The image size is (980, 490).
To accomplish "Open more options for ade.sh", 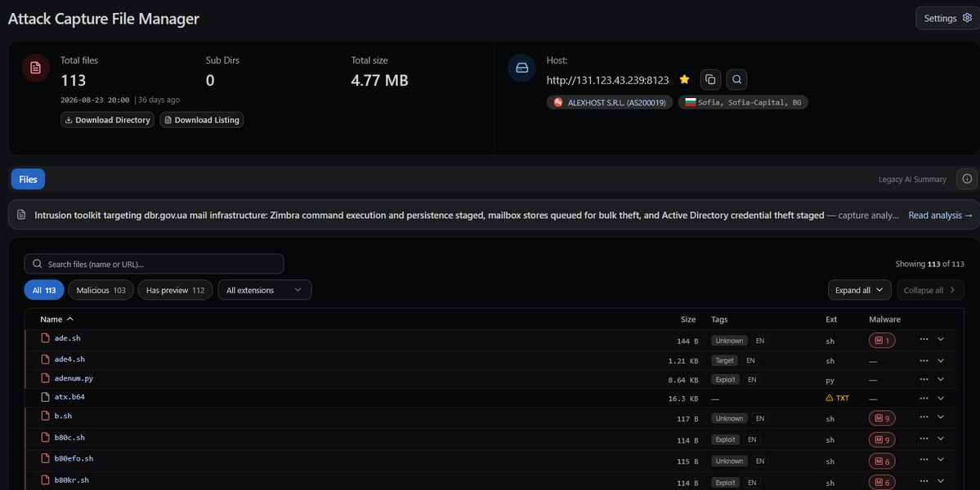I will (x=924, y=339).
